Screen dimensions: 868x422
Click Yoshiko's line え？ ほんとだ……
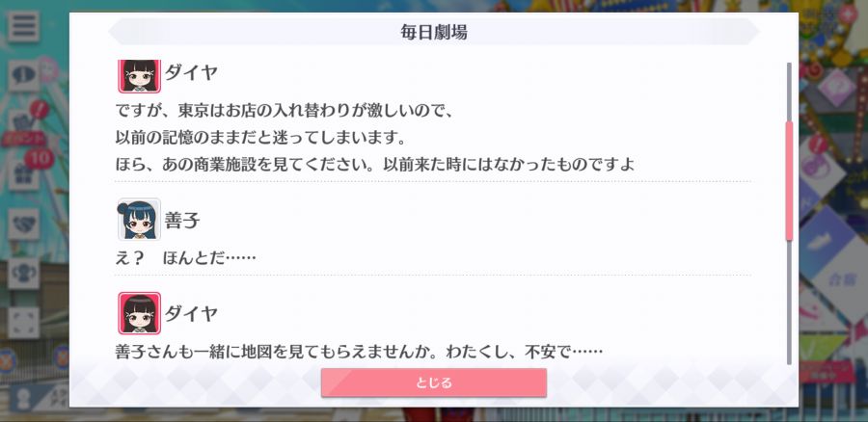tap(185, 257)
